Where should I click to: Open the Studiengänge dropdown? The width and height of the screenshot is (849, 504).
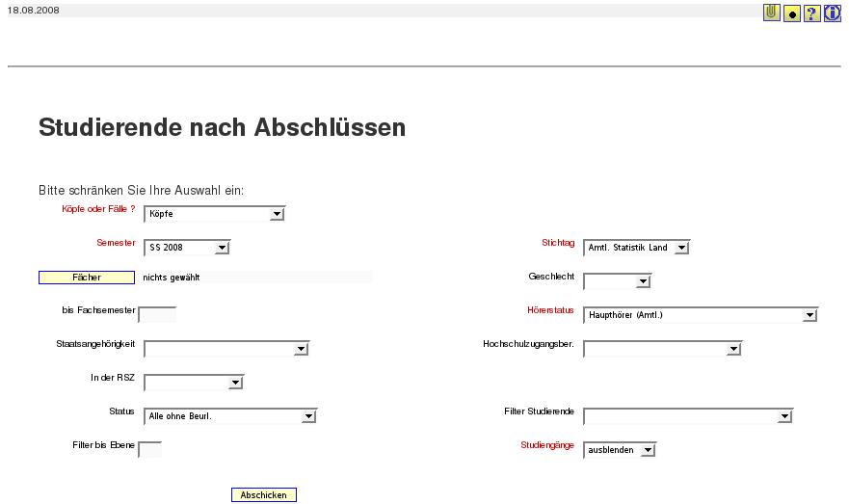coord(620,450)
